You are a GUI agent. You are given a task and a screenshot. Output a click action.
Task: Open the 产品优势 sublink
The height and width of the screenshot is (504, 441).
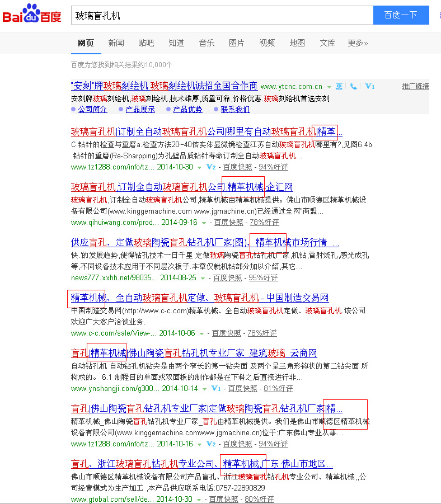click(x=188, y=109)
